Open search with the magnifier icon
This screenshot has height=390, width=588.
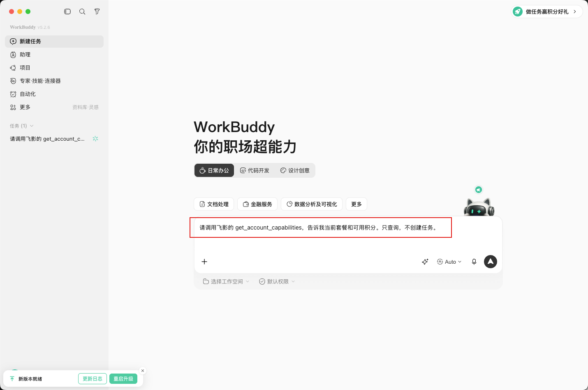tap(82, 12)
